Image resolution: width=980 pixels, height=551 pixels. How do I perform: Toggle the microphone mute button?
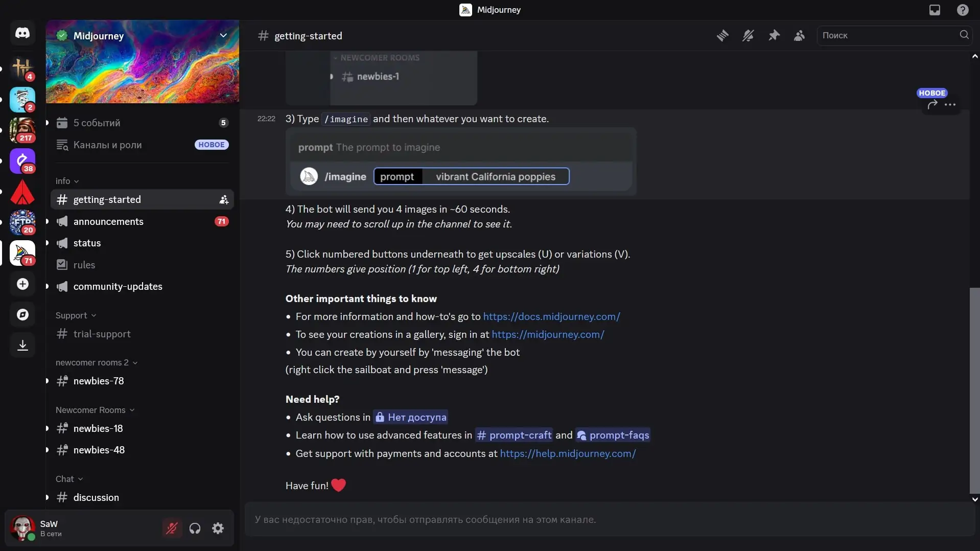[x=172, y=528]
